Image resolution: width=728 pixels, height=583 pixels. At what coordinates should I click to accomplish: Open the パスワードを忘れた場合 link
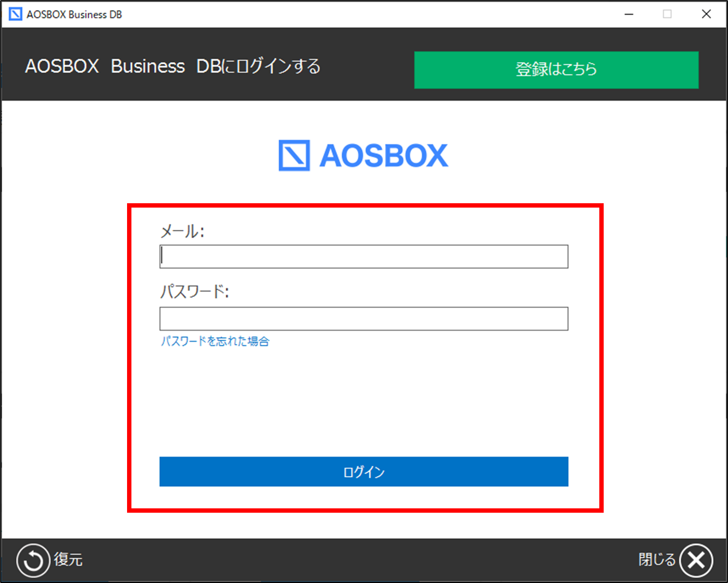click(215, 342)
